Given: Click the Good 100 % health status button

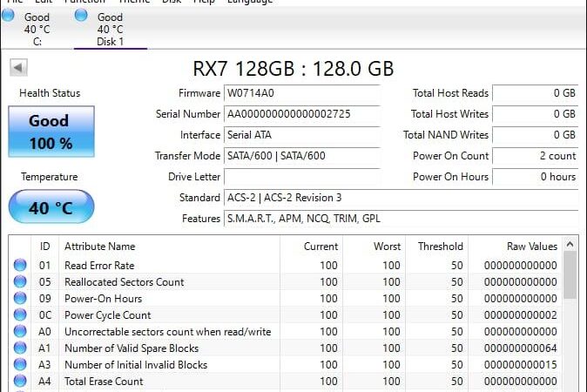Looking at the screenshot, I should [x=51, y=132].
